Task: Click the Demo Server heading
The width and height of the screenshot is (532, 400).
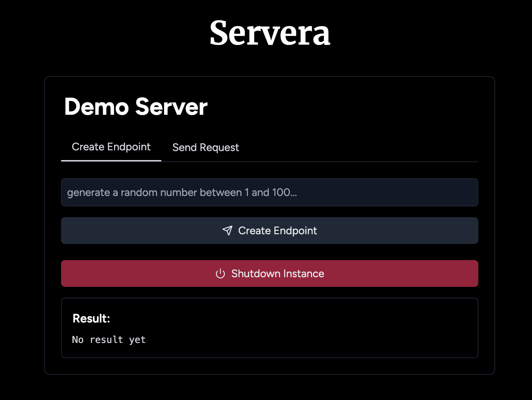Action: point(136,107)
